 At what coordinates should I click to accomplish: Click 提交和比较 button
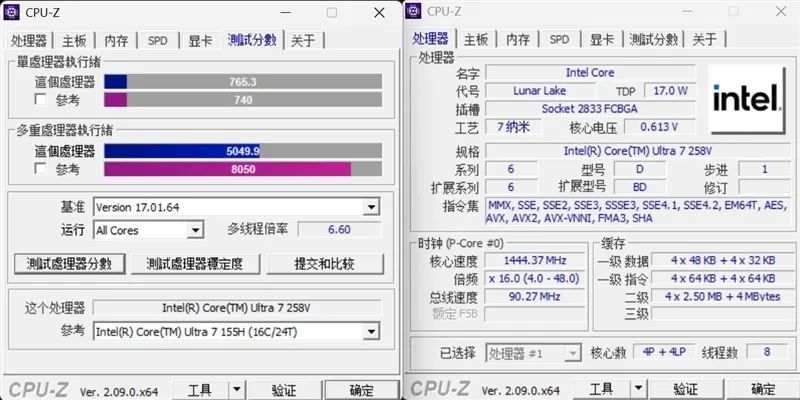tap(324, 264)
